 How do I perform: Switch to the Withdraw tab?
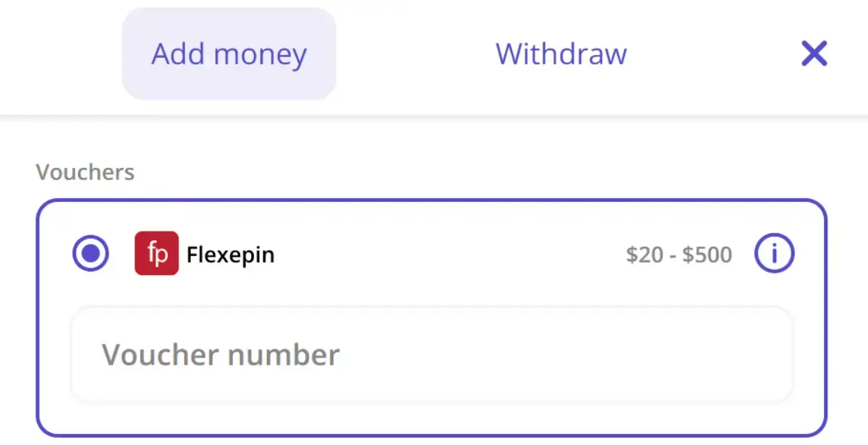click(560, 54)
